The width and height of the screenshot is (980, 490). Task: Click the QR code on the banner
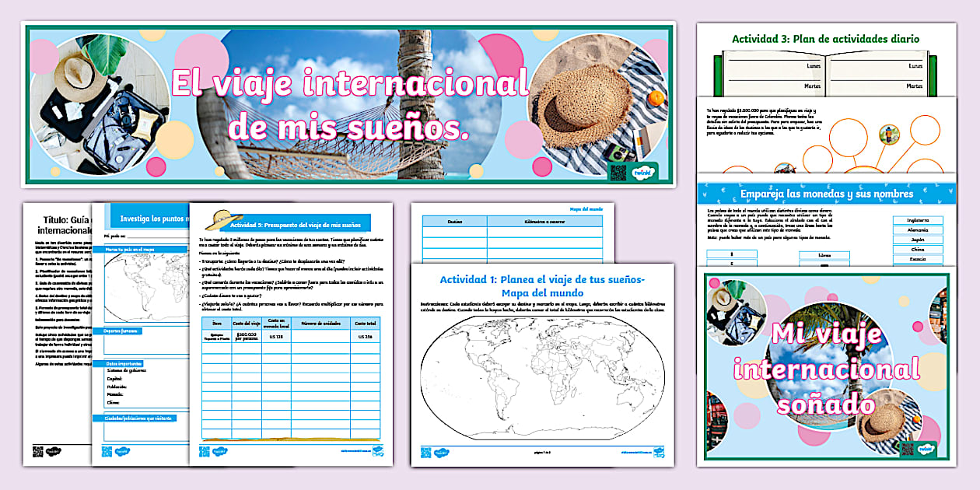618,172
